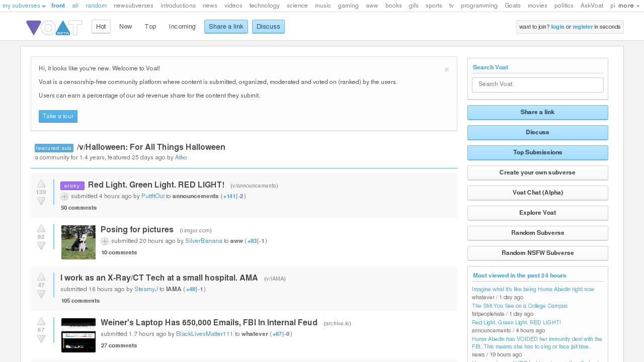The width and height of the screenshot is (644, 362).
Task: Expand the Posing for pictures image preview
Action: [x=105, y=241]
